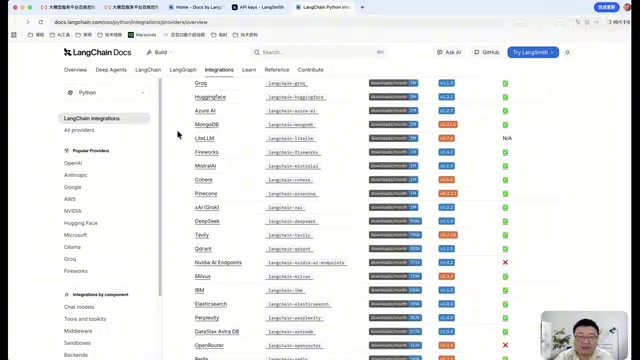The height and width of the screenshot is (360, 640).
Task: Click the Ask AI chat icon
Action: pos(439,52)
